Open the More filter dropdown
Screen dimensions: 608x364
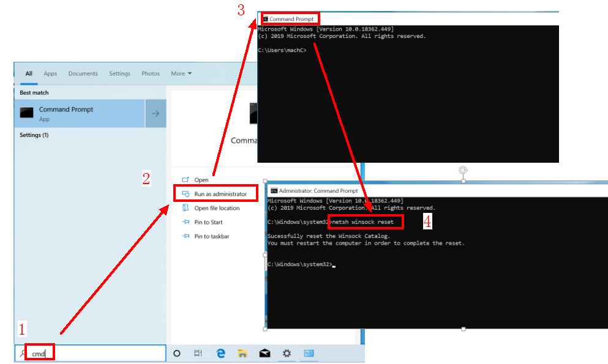(x=181, y=73)
